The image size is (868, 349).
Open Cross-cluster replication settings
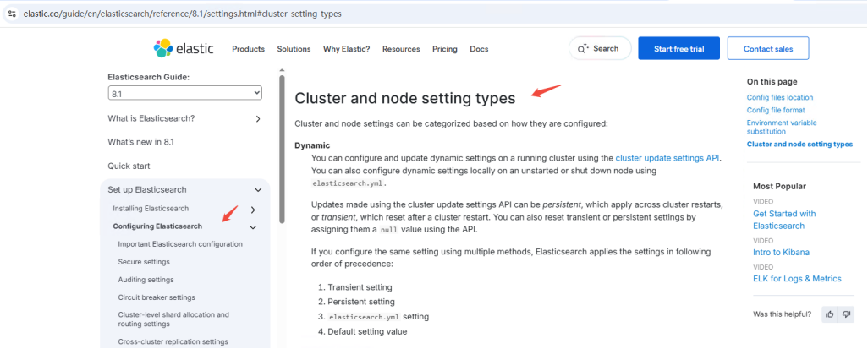(173, 341)
